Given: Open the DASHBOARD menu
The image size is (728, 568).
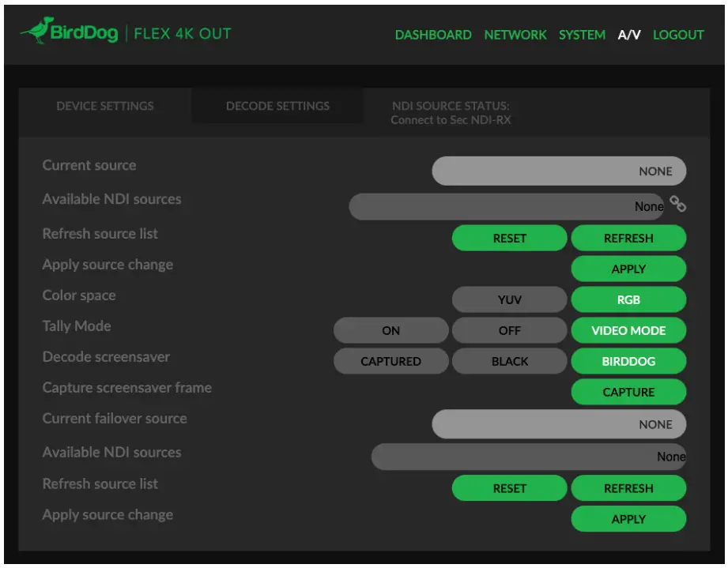Looking at the screenshot, I should point(433,35).
